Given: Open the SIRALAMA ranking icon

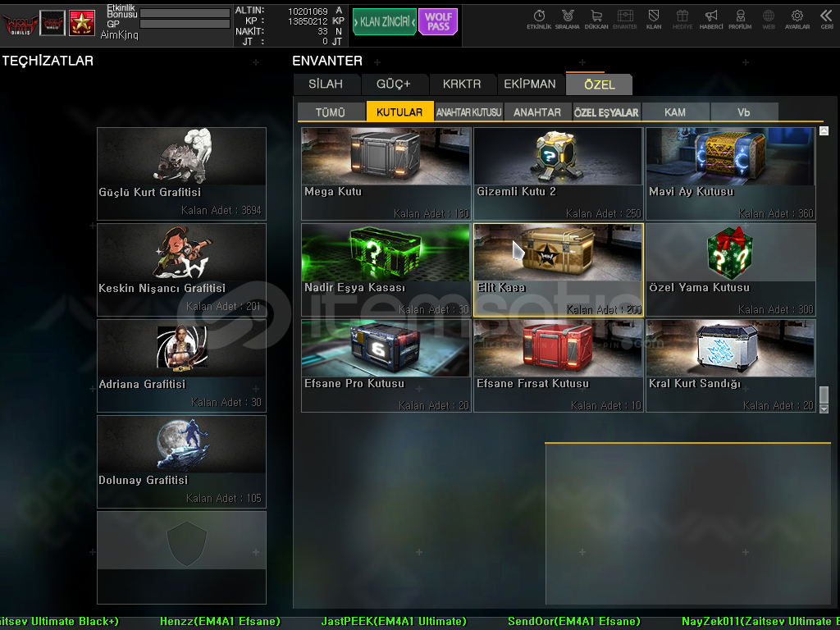Looking at the screenshot, I should coord(568,20).
